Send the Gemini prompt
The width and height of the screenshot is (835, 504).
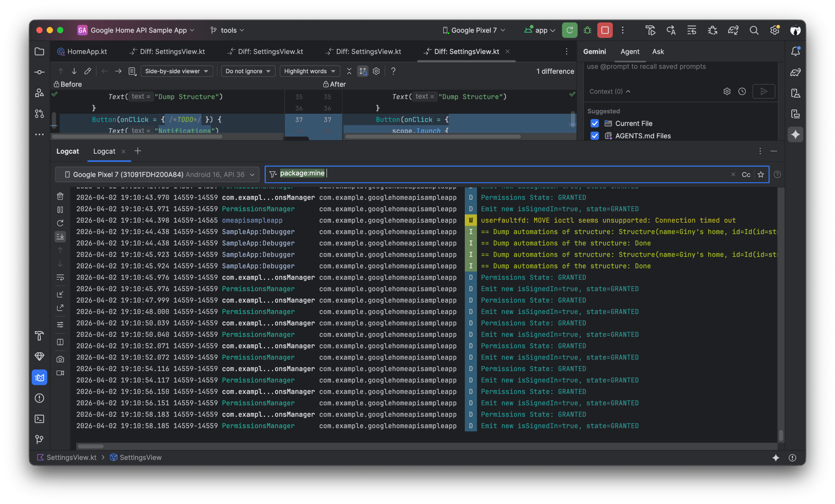click(x=764, y=91)
